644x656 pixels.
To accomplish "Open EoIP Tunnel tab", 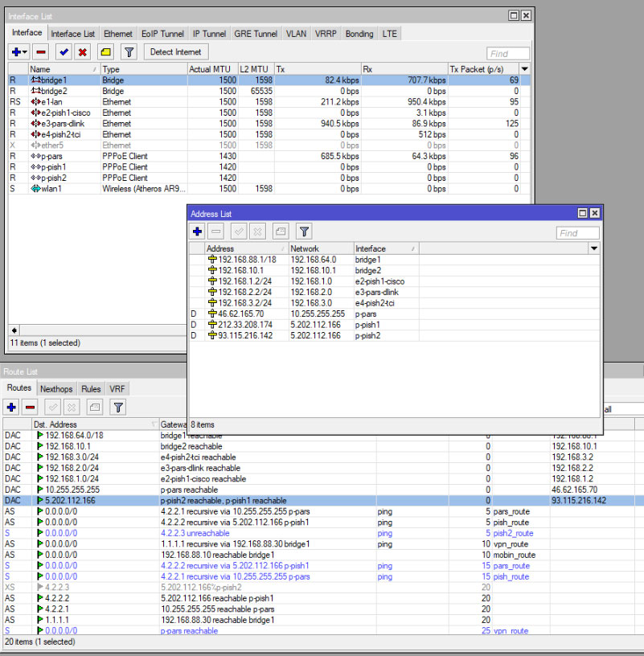I will point(162,34).
